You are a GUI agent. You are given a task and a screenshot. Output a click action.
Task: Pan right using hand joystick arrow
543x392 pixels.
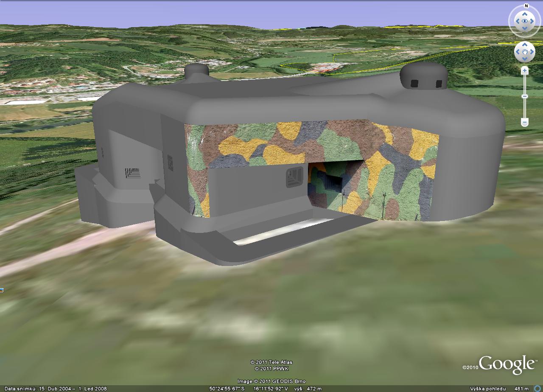tap(532, 52)
